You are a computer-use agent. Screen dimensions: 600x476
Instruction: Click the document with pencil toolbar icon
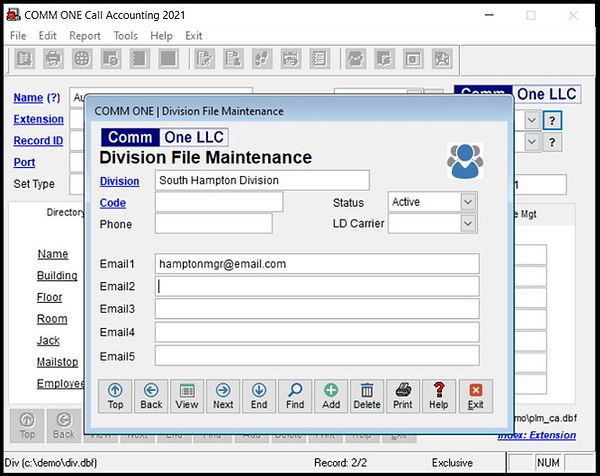click(x=205, y=59)
